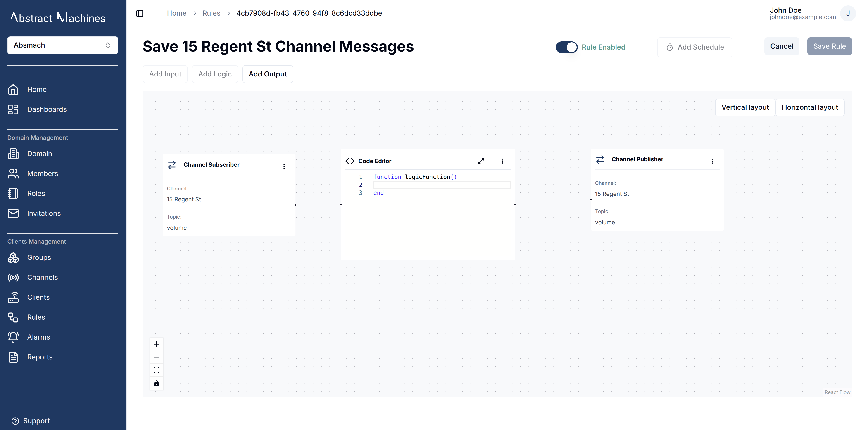Toggle the sidebar panel icon
868x430 pixels.
(140, 13)
